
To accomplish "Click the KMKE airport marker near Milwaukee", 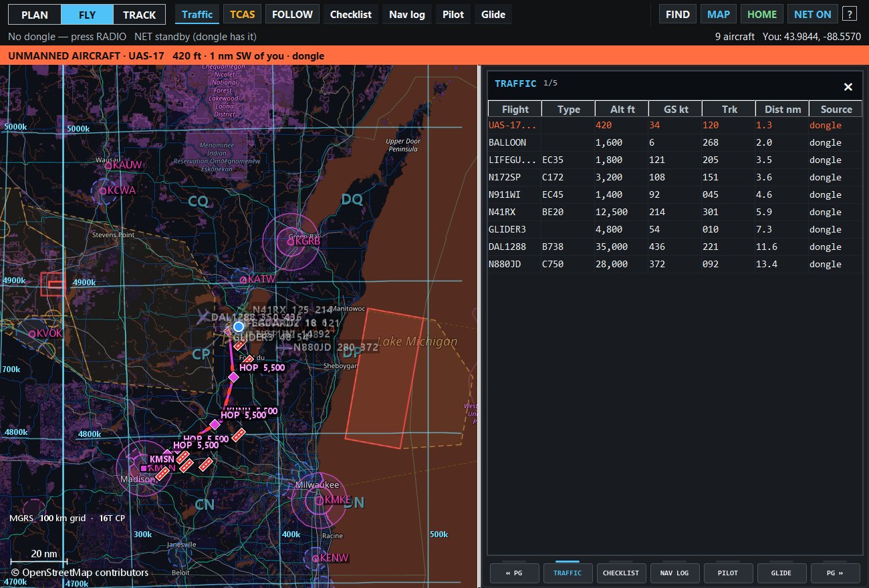I will coord(319,500).
